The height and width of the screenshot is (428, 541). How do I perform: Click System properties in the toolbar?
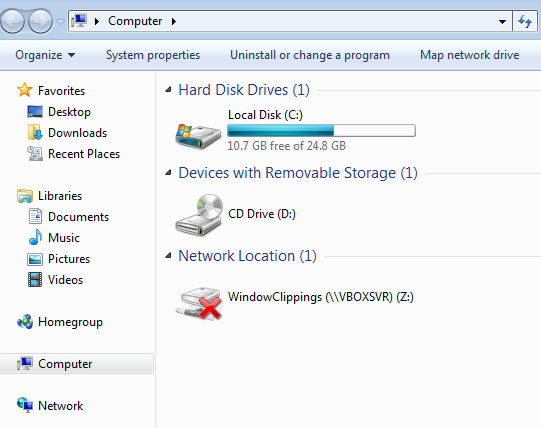point(153,55)
